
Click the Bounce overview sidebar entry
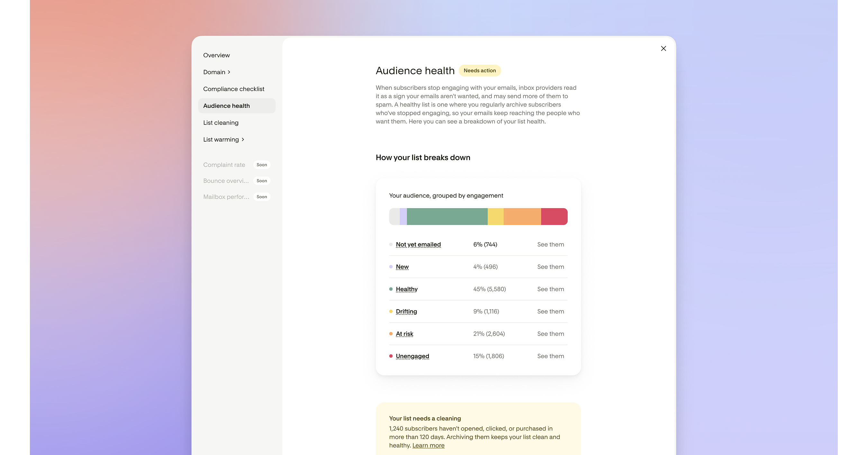(226, 181)
